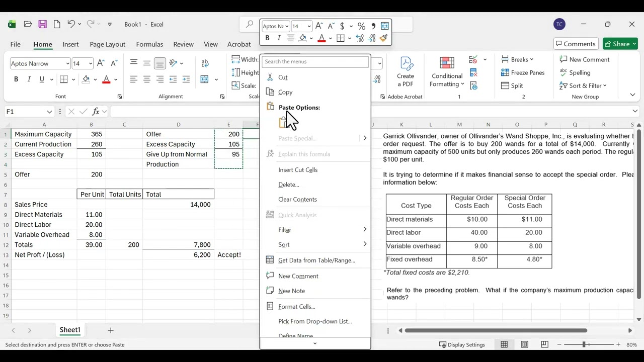
Task: Click mini toolbar Merge and Center icon
Action: tap(385, 26)
